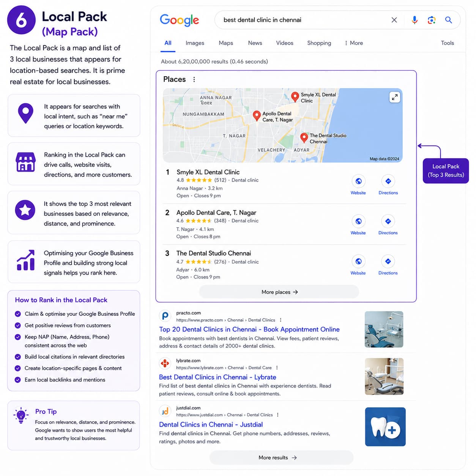This screenshot has width=476, height=476.
Task: Click the Apollo Dental Care map pin
Action: click(257, 115)
